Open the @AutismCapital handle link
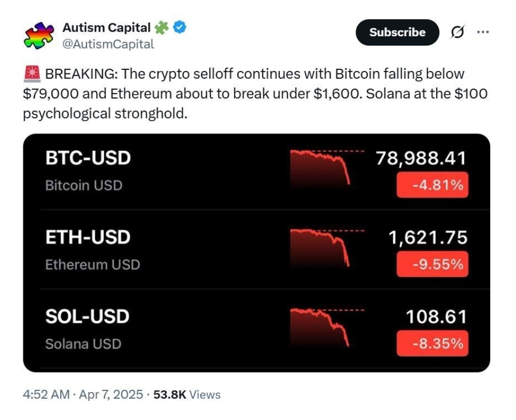 click(108, 44)
